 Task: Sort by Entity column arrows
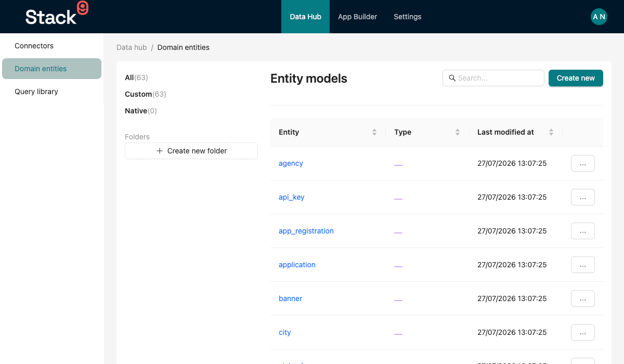(374, 132)
